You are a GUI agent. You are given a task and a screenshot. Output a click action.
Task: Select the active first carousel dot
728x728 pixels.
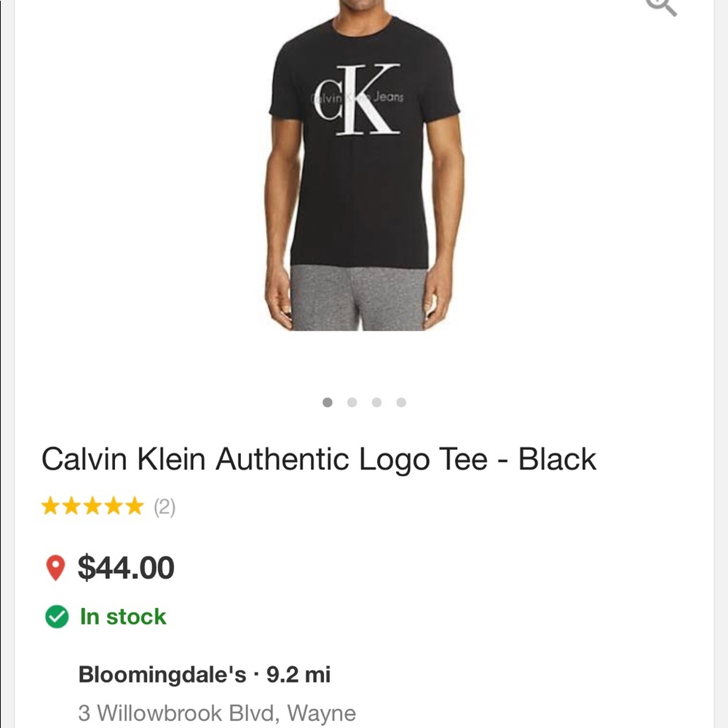[328, 402]
